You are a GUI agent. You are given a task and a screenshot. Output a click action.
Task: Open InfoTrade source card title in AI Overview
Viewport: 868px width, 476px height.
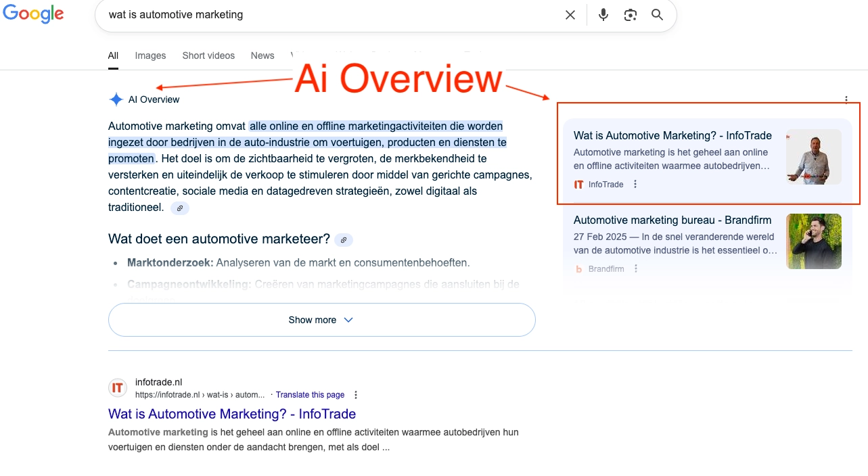pyautogui.click(x=672, y=135)
